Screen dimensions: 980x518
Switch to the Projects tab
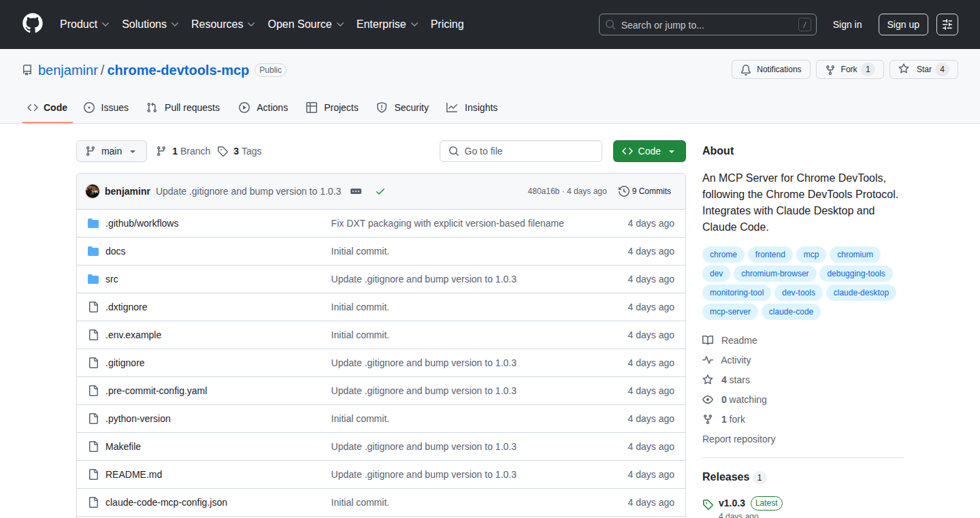click(x=332, y=108)
